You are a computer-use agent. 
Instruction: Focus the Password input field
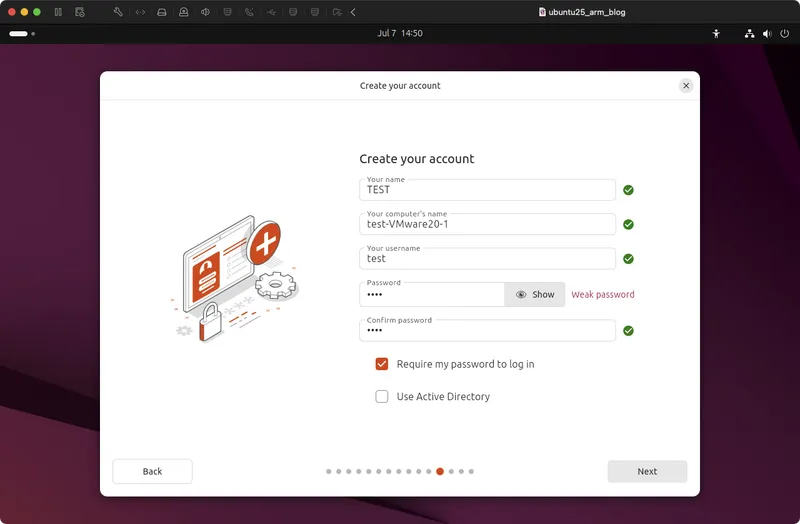432,294
